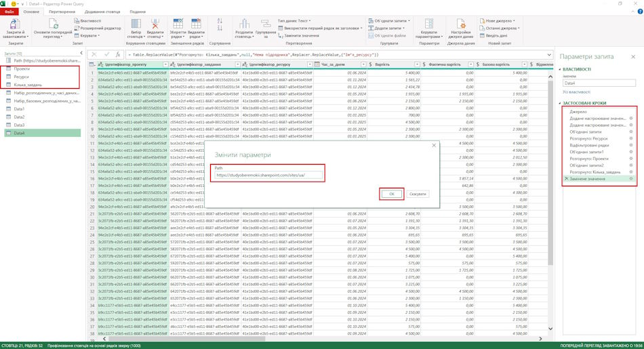Click Керувати параметрами icon
Viewport: 644px width, 349px height.
tap(429, 24)
